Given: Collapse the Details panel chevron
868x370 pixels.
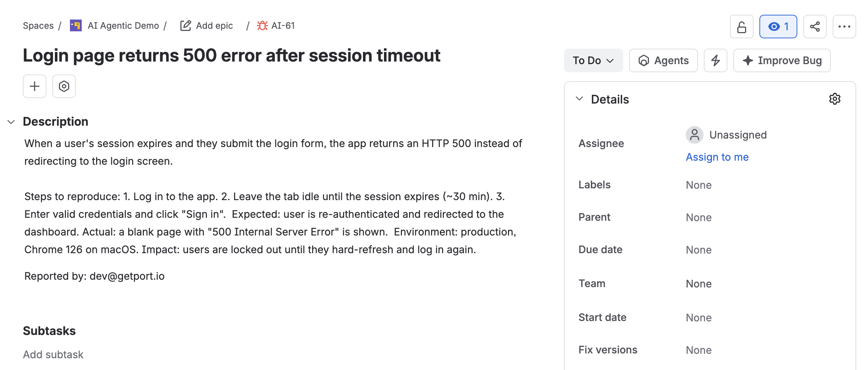Looking at the screenshot, I should pyautogui.click(x=579, y=99).
